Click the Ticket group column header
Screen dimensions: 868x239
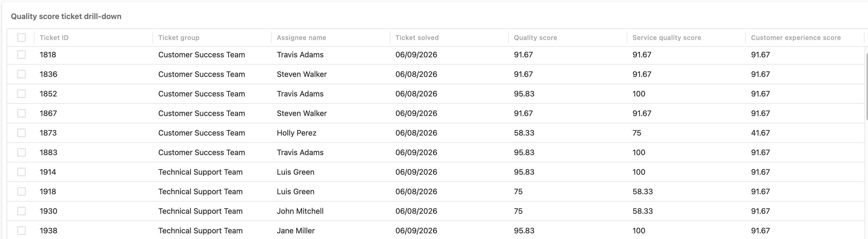point(179,38)
